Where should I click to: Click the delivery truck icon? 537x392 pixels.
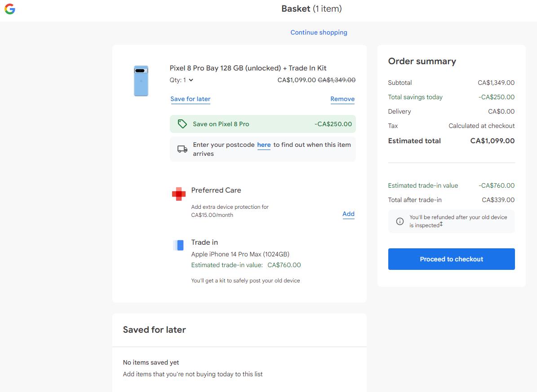(x=182, y=149)
